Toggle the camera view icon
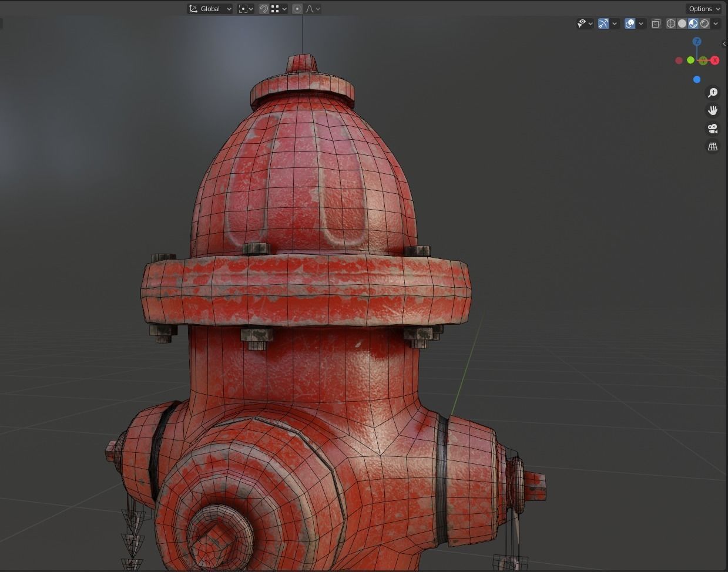 [713, 129]
